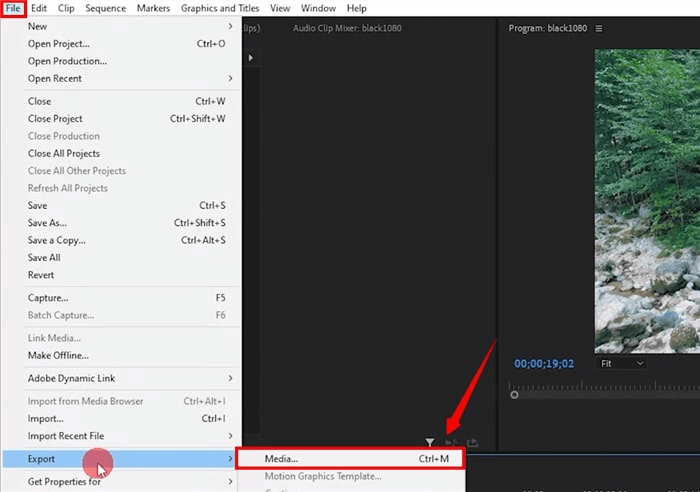Viewport: 700px width, 492px height.
Task: Open the Program panel hamburger menu
Action: click(x=599, y=29)
